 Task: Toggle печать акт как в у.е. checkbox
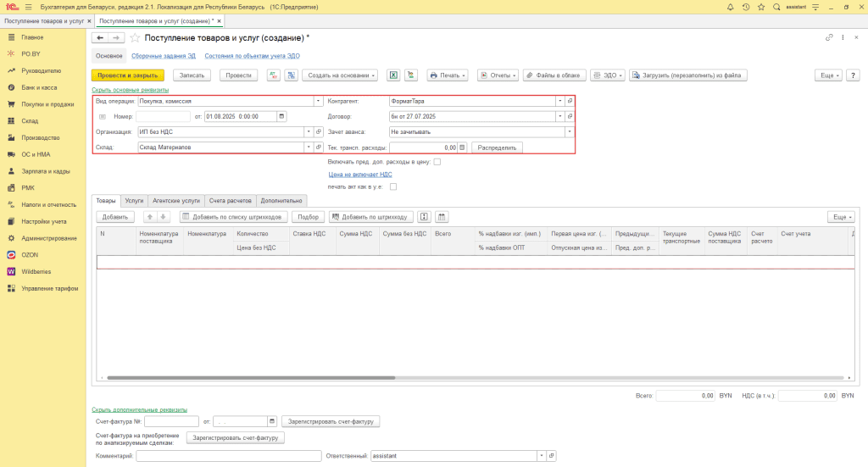pos(393,186)
